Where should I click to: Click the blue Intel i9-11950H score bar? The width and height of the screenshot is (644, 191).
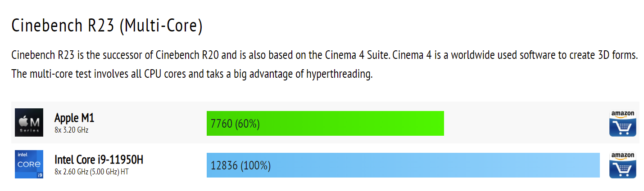(x=403, y=165)
